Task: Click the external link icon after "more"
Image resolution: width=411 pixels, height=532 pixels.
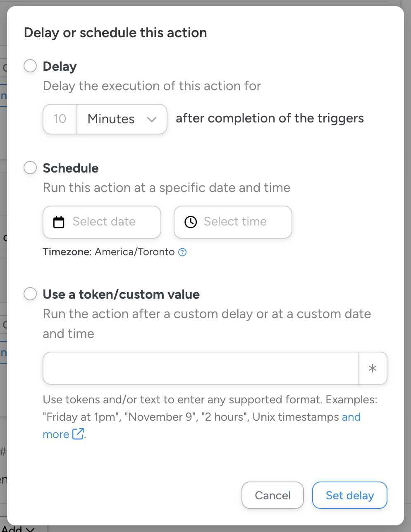Action: point(78,434)
